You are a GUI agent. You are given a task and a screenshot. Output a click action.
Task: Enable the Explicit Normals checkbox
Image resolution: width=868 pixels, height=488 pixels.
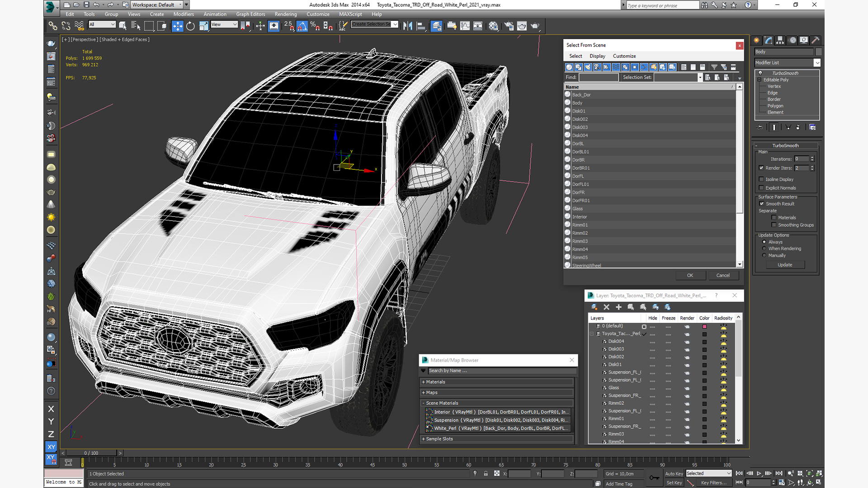(761, 188)
